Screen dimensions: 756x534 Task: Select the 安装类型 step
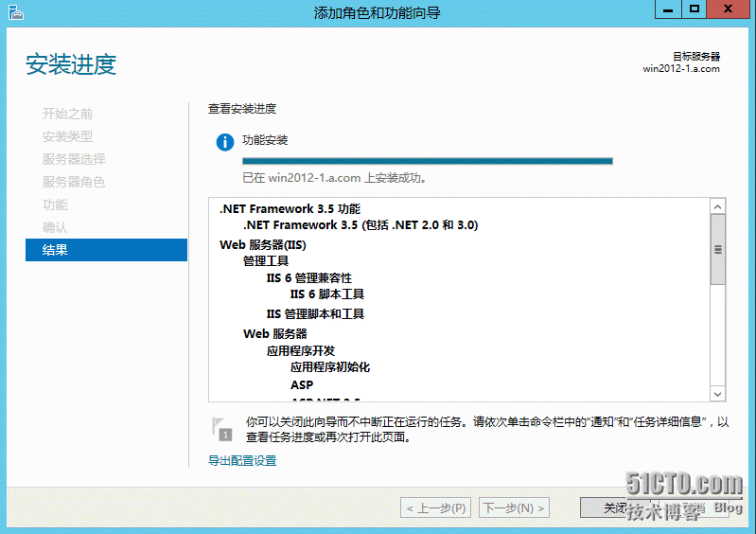click(x=67, y=136)
